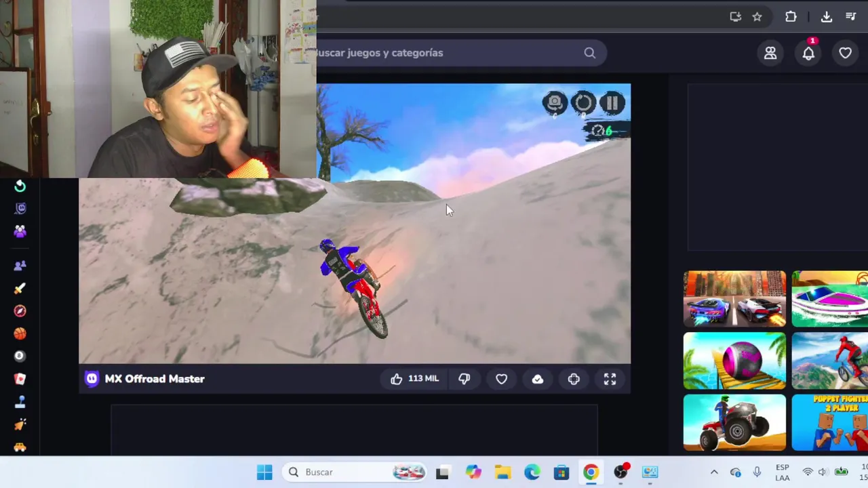Screen dimensions: 868x488
Task: Click the cloud save icon below game
Action: pos(538,379)
